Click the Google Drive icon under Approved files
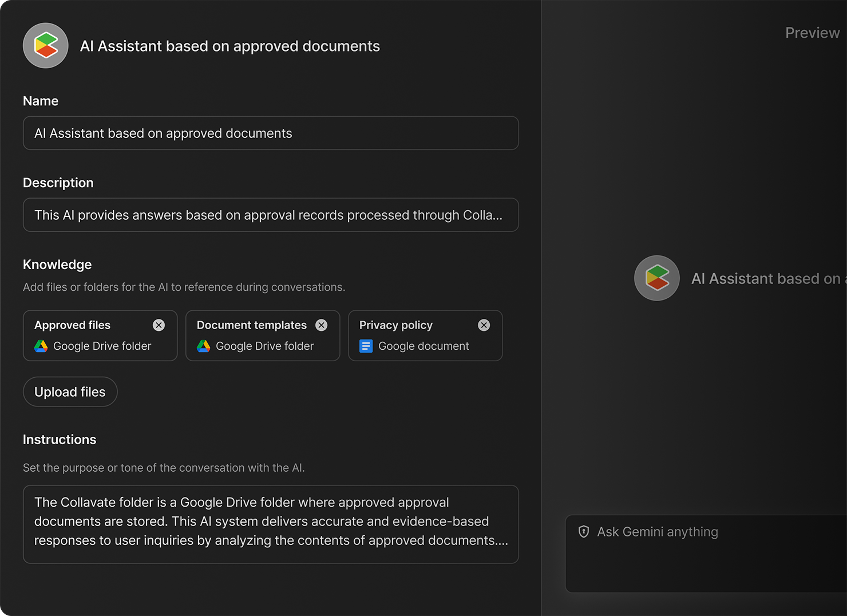 click(41, 346)
